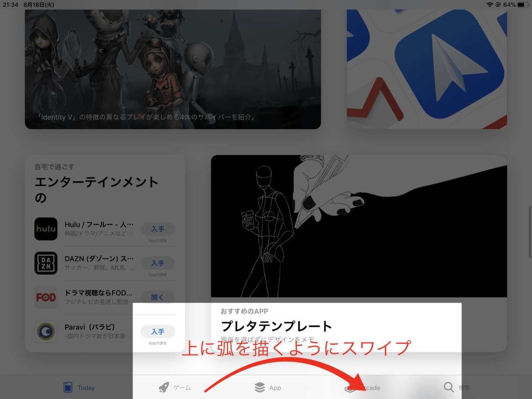
Task: Select the Paravi（パラビ）title text
Action: [90, 327]
